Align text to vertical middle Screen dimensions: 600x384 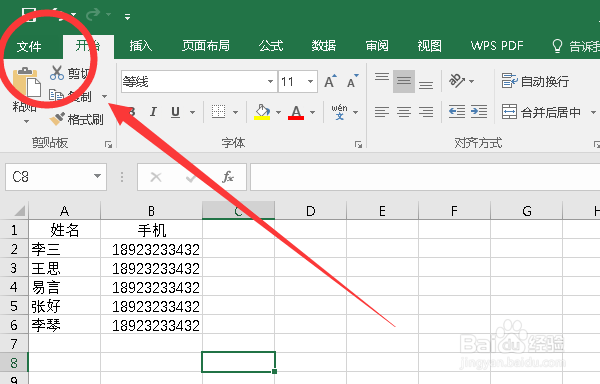pyautogui.click(x=404, y=81)
